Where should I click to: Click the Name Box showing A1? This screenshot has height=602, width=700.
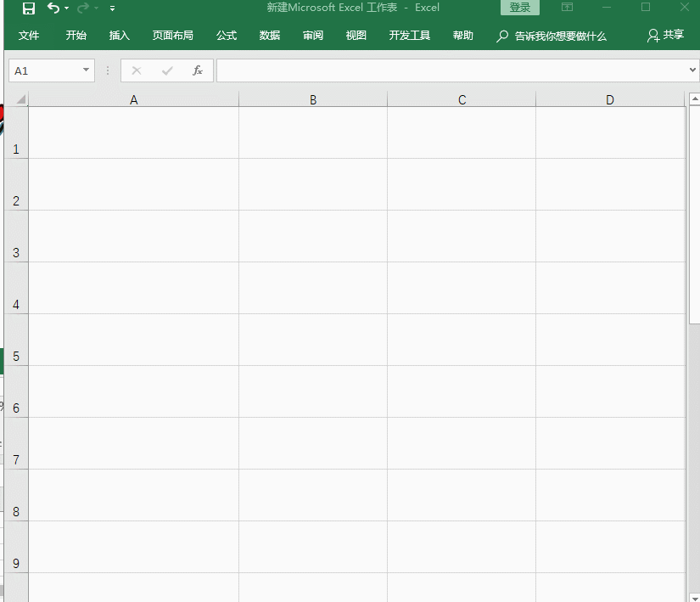[52, 70]
